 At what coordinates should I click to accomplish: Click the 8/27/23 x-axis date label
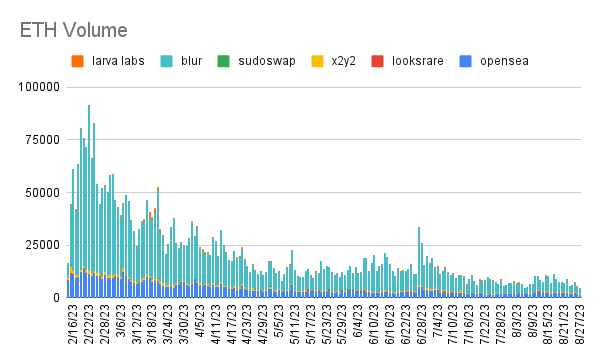pyautogui.click(x=580, y=324)
